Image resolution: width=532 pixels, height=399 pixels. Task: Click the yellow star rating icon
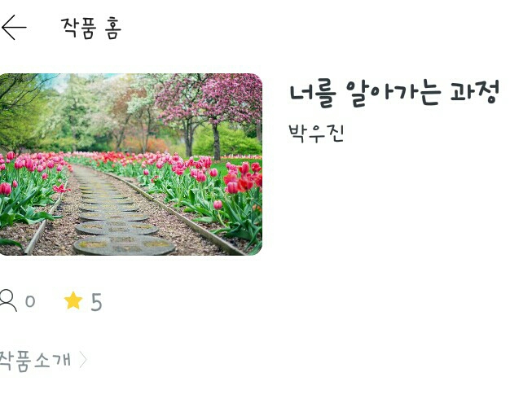coord(73,300)
